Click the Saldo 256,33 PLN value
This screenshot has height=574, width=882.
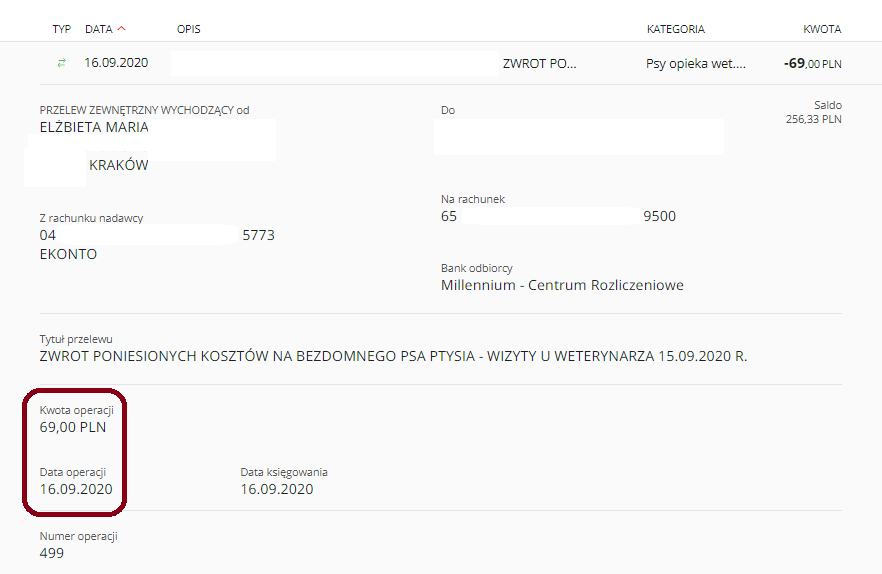click(813, 119)
